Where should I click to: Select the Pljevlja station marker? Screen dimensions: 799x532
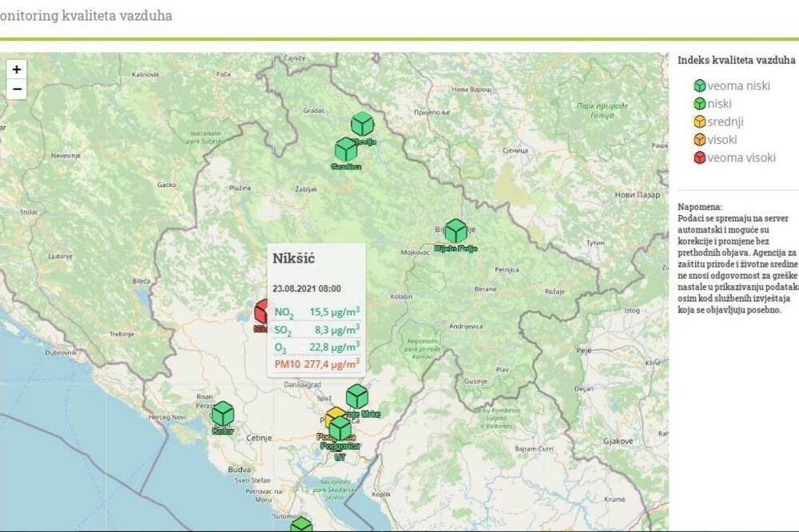coord(362,125)
